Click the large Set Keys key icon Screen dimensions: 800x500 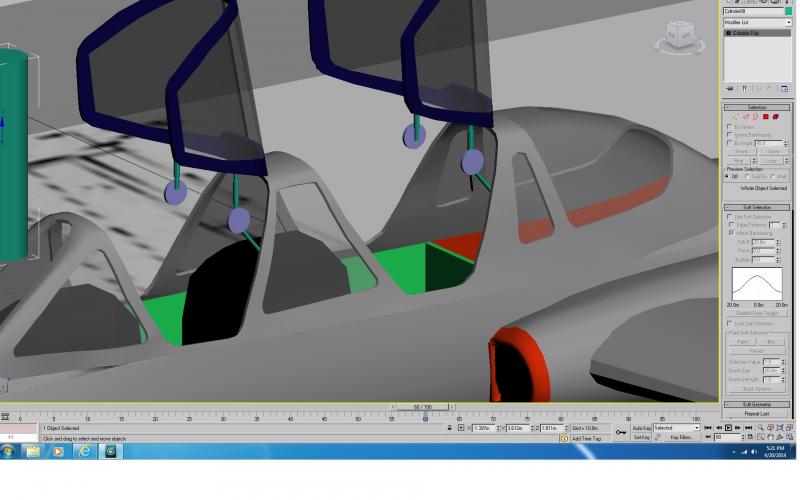[x=621, y=433]
